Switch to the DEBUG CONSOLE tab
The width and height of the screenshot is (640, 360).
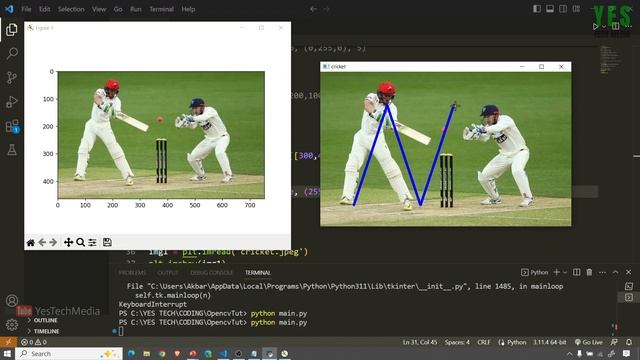[x=211, y=272]
